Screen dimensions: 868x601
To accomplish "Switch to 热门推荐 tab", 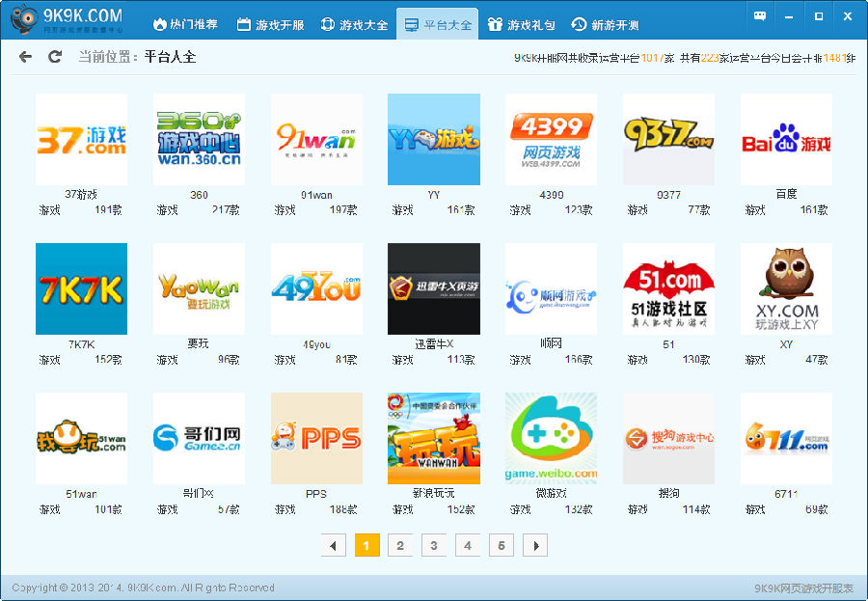I will [x=185, y=24].
